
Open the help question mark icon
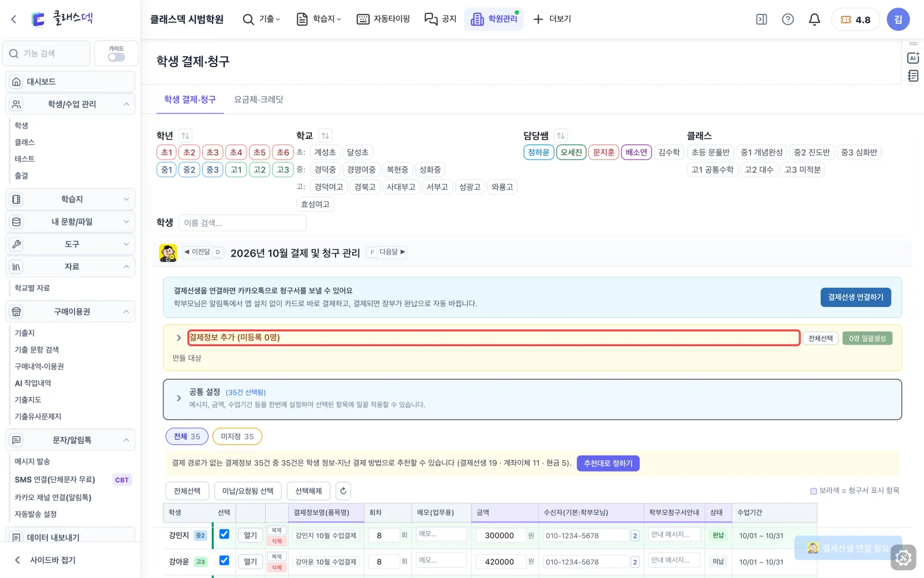tap(788, 20)
